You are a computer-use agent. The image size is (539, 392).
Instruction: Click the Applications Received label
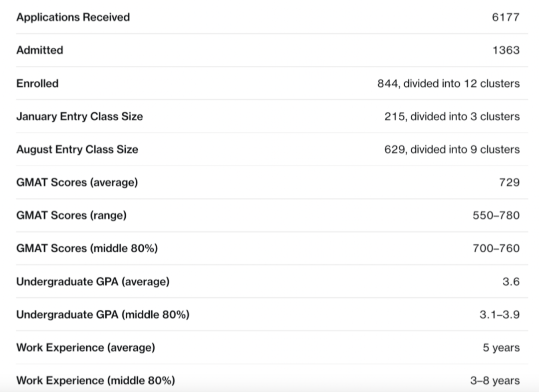73,17
